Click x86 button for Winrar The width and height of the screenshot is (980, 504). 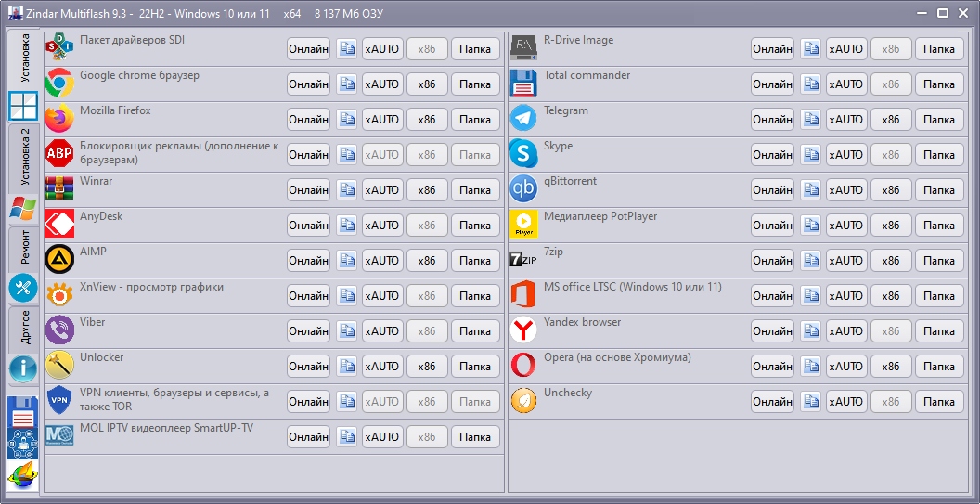[x=428, y=189]
